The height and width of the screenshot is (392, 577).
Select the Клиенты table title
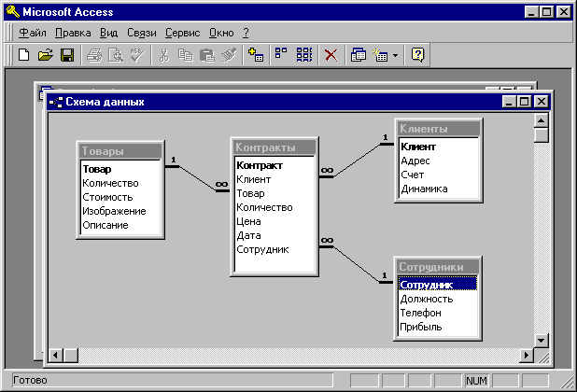tap(439, 129)
